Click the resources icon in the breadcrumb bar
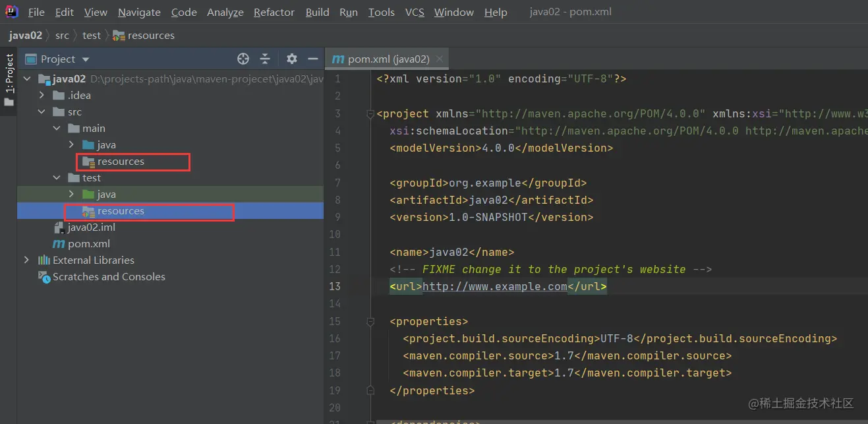 click(x=119, y=36)
